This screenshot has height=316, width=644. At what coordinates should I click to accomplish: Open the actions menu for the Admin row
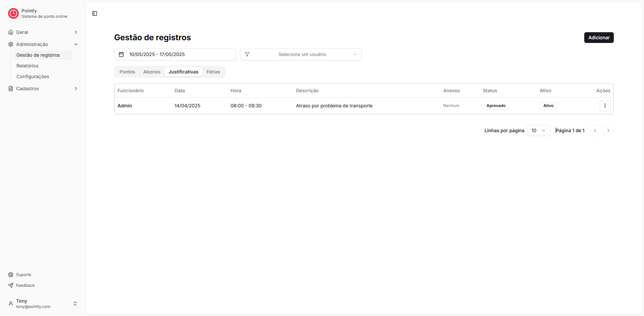pyautogui.click(x=605, y=105)
